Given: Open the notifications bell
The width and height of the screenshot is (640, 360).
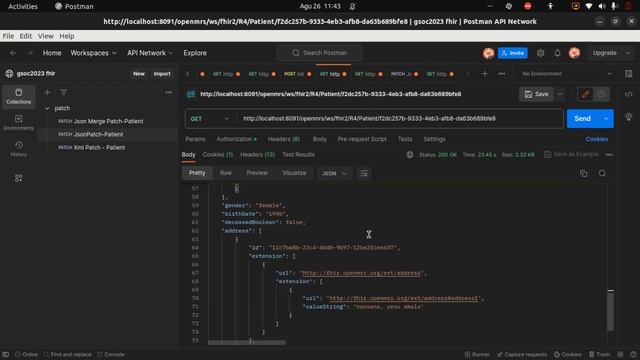Looking at the screenshot, I should (x=557, y=53).
